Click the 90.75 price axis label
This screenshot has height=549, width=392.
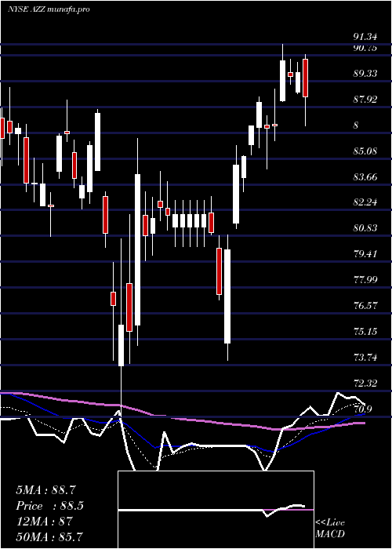[x=365, y=48]
